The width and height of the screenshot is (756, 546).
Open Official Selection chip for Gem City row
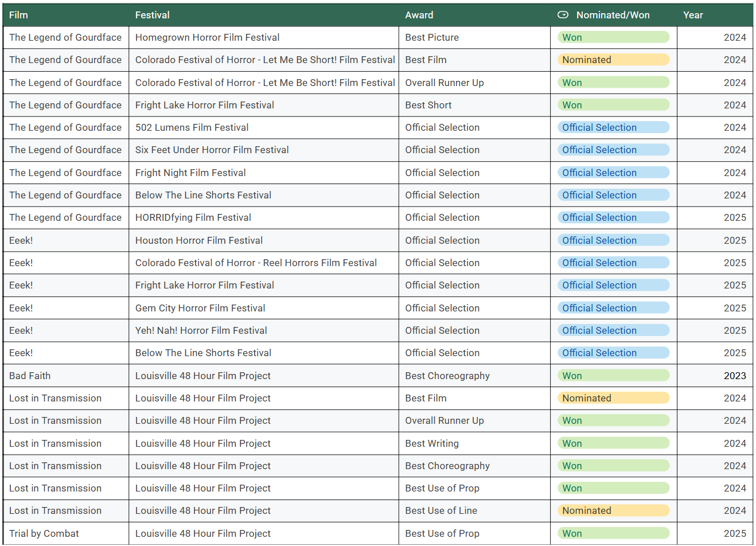613,308
